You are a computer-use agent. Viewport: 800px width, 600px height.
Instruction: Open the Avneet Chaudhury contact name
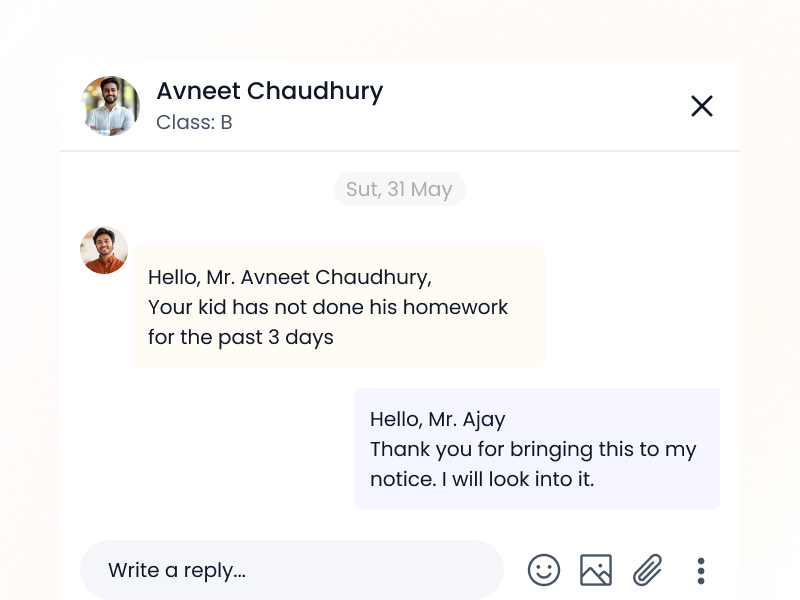click(269, 91)
